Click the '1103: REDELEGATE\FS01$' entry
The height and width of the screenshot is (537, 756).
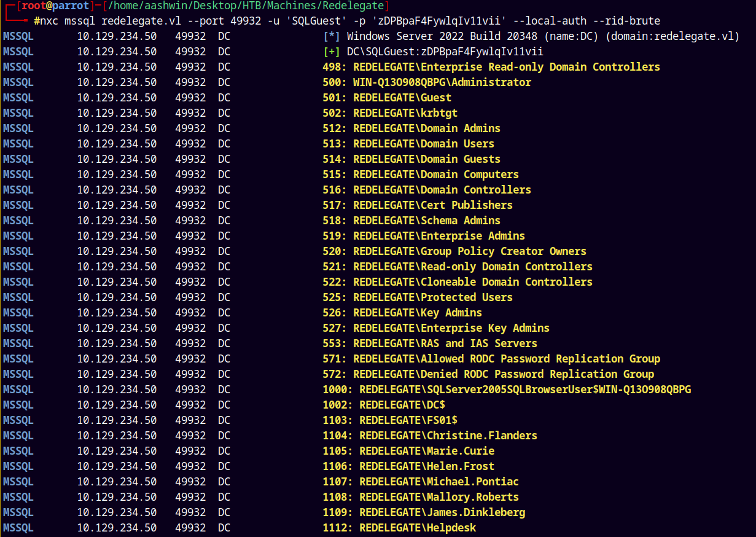[390, 421]
